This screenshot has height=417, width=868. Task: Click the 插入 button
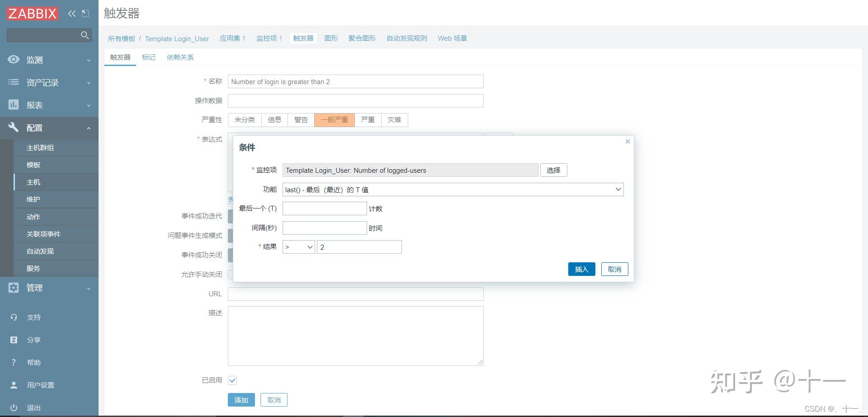pyautogui.click(x=581, y=269)
